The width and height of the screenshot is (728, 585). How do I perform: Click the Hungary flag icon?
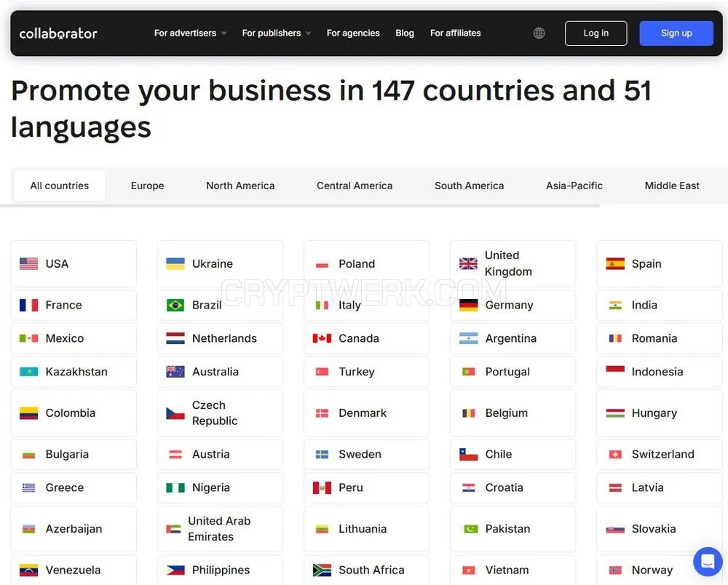click(615, 413)
